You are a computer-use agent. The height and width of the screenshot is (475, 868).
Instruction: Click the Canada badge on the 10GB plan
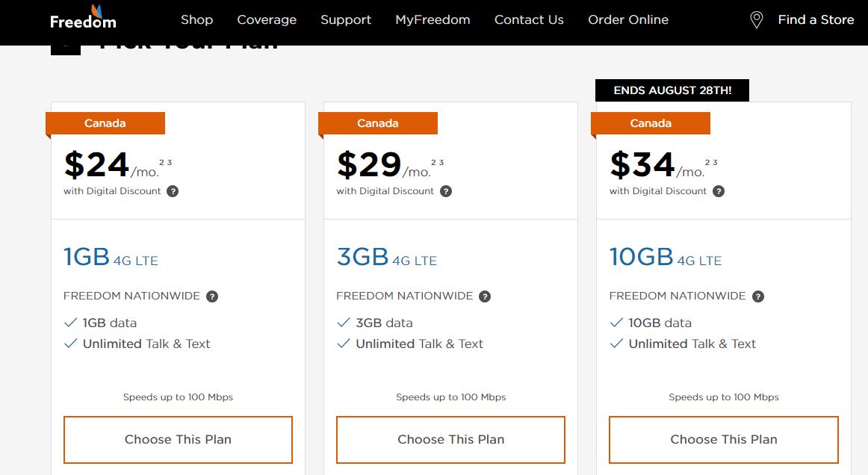(x=651, y=122)
